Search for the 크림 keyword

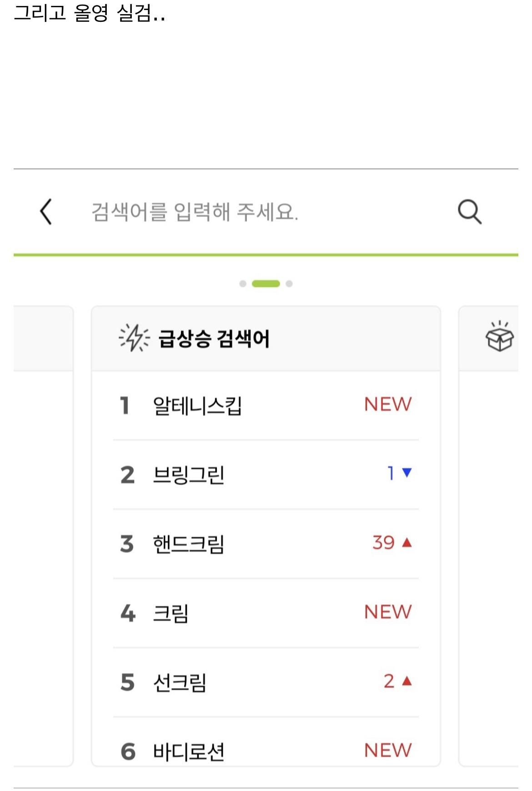click(x=171, y=613)
